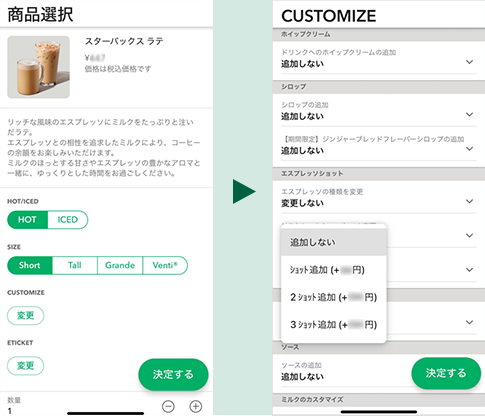This screenshot has height=416, width=485.
Task: Open ETICKET 変更 button
Action: coord(26,366)
